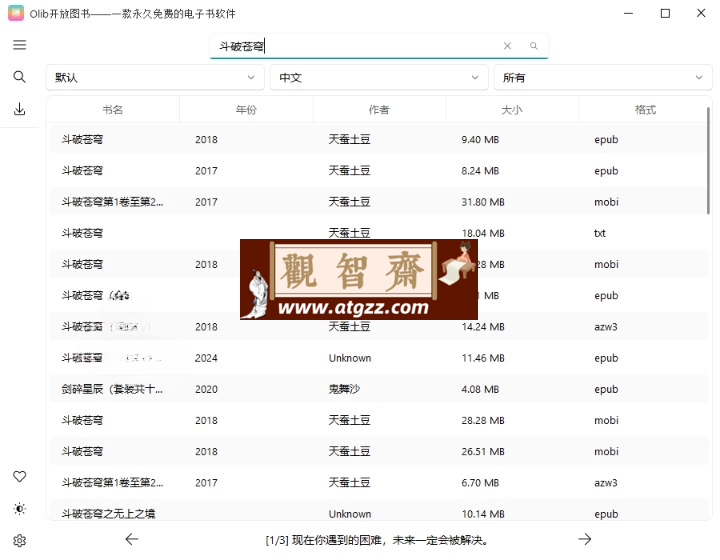
Task: Select the 14.24 MB azw3 book row
Action: 377,327
